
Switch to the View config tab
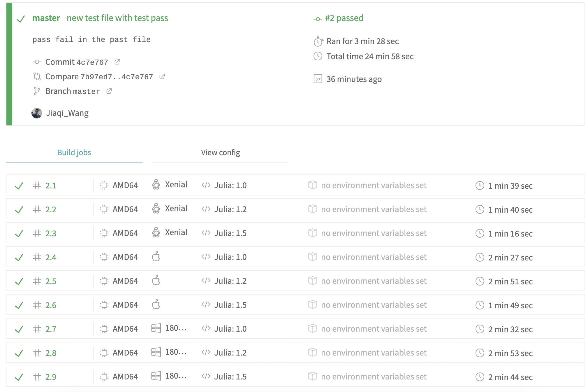coord(220,153)
